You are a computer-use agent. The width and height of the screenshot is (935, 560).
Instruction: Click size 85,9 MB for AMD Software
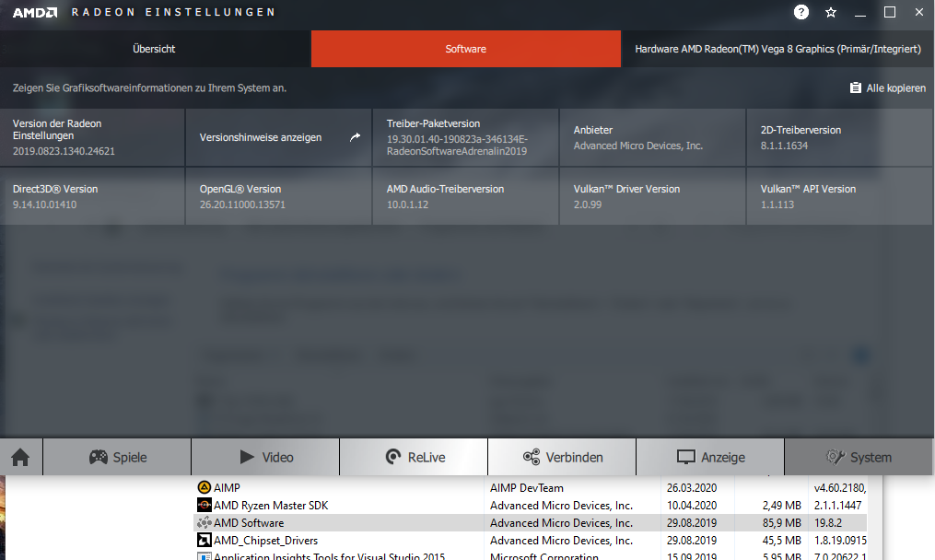click(781, 522)
